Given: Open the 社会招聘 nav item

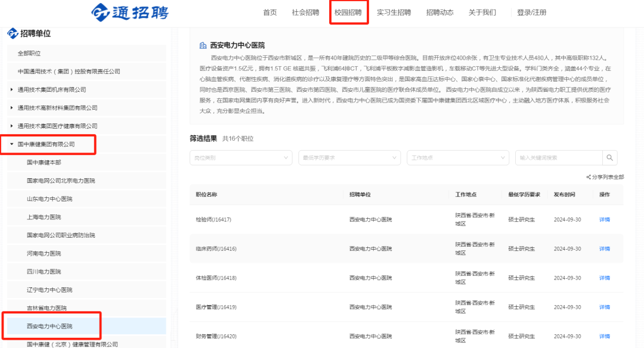Looking at the screenshot, I should pos(305,13).
